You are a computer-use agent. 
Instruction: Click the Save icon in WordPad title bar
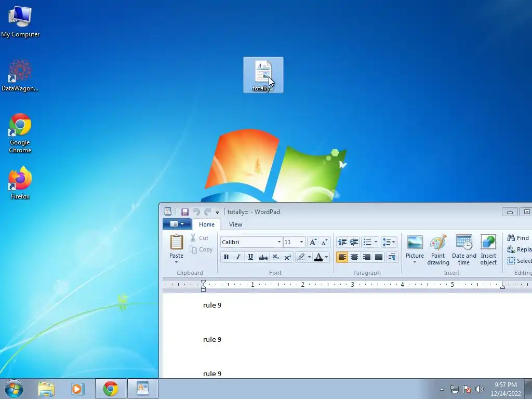185,212
